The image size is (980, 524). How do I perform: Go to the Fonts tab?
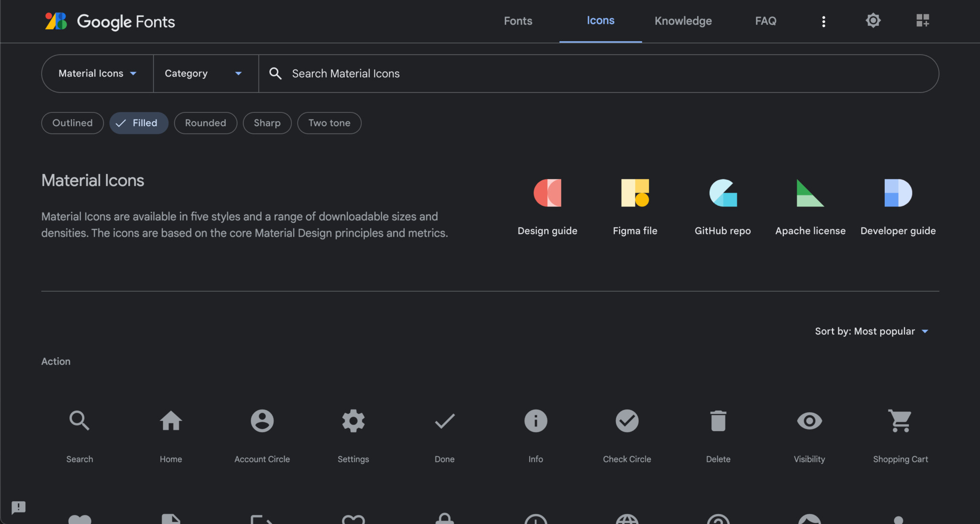[x=518, y=21]
